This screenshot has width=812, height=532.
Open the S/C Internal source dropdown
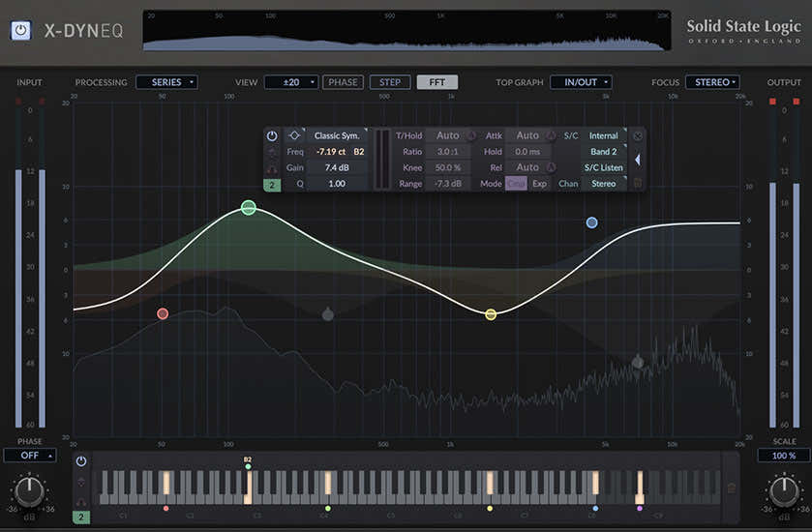604,135
